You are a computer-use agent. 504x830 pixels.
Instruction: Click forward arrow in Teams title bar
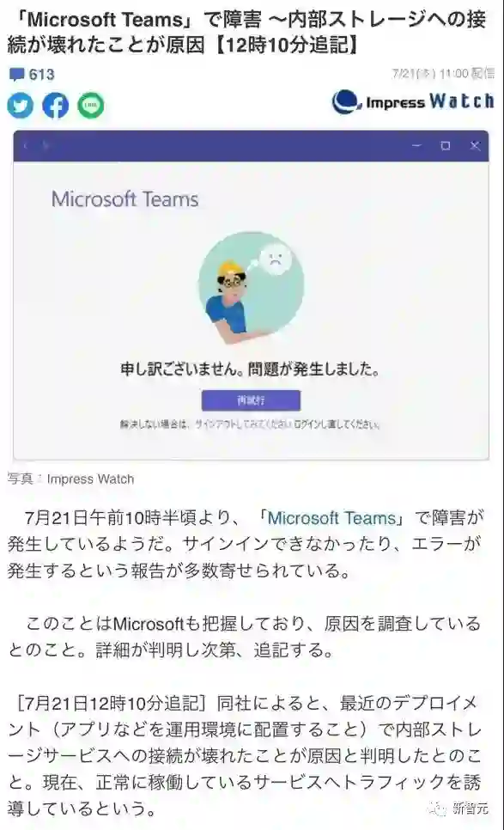click(x=46, y=145)
